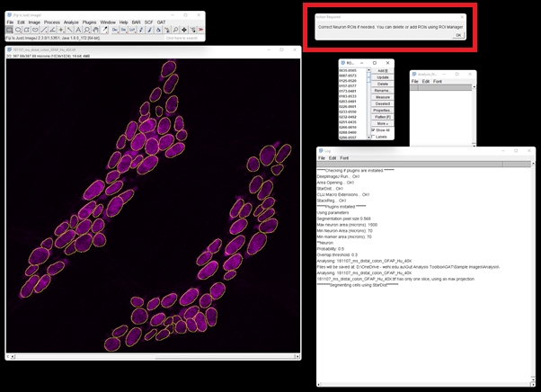The height and width of the screenshot is (392, 541).
Task: Select the Oval selection tool
Action: tap(18, 30)
